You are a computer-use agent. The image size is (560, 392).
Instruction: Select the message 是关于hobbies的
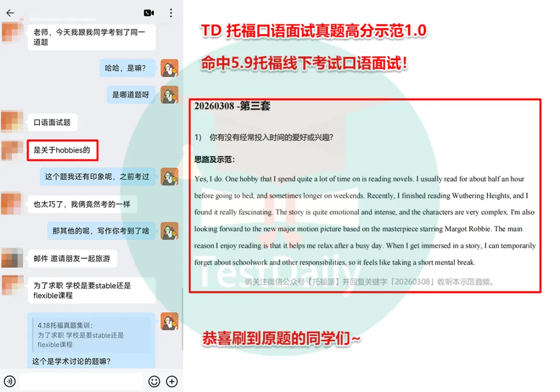(62, 150)
